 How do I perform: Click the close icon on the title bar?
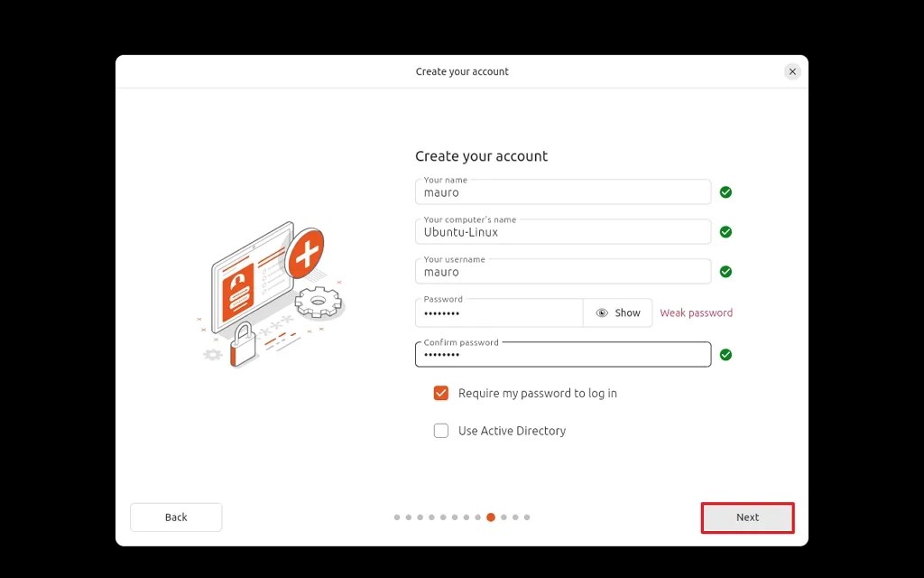(x=792, y=71)
